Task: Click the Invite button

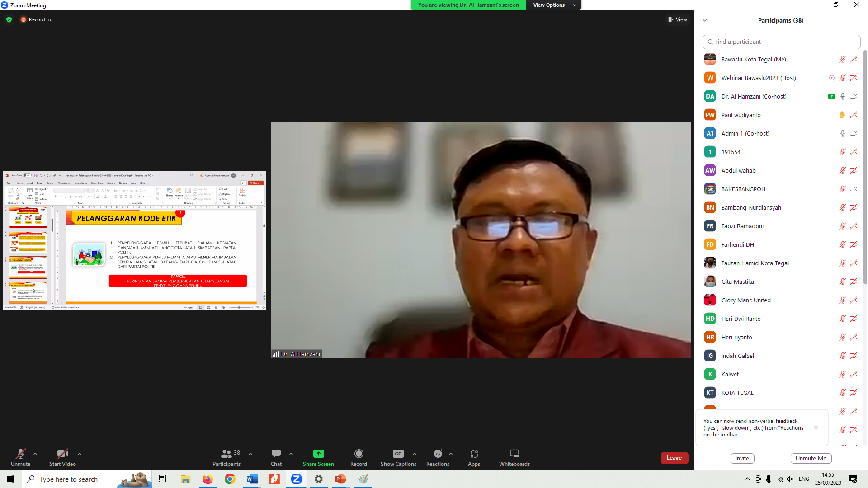Action: 742,458
